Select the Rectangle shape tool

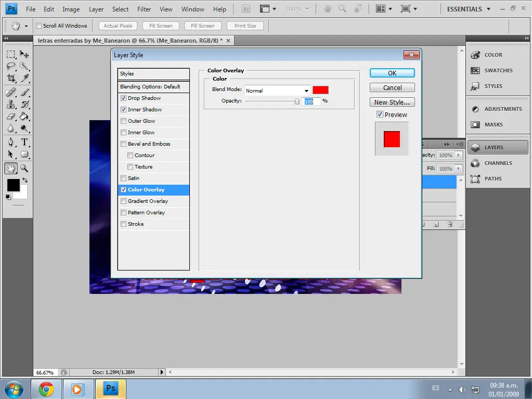click(24, 155)
